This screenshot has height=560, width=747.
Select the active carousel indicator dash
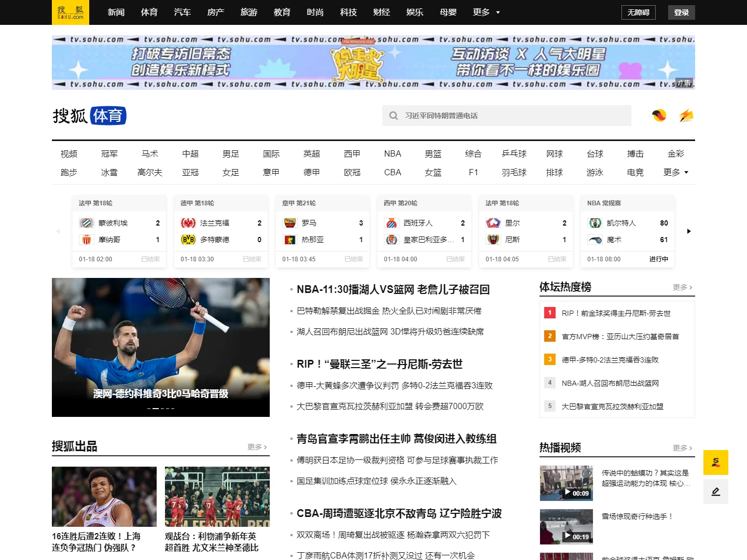click(156, 409)
